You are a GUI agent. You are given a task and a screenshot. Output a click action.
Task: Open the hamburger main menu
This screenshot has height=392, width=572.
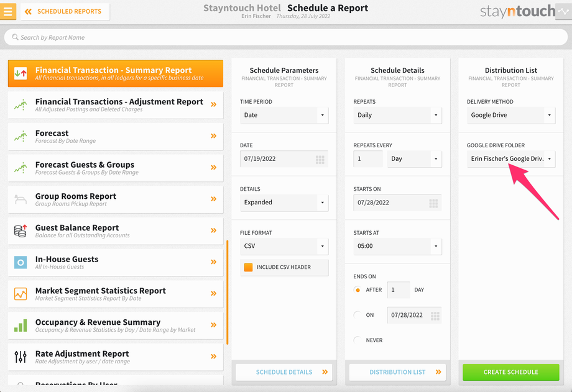(x=8, y=11)
